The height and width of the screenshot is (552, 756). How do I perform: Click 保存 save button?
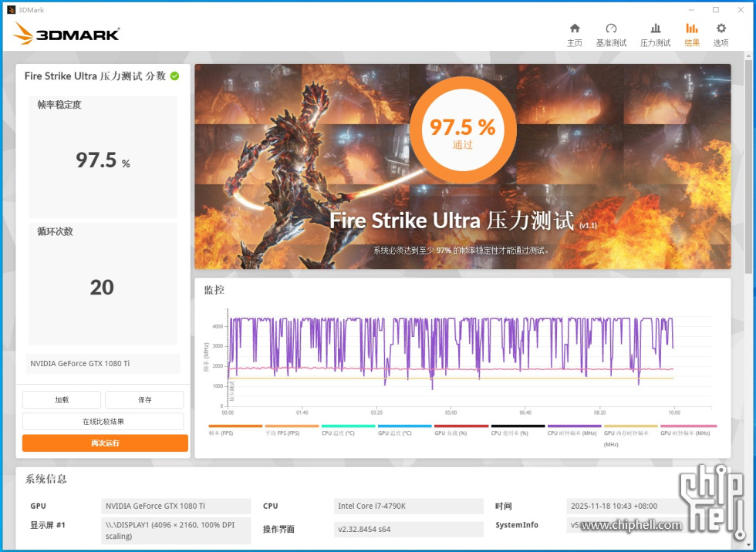tap(144, 400)
